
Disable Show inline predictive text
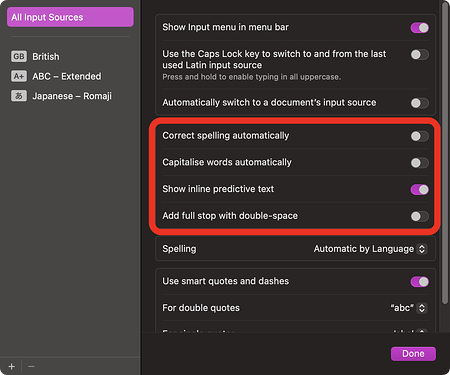pyautogui.click(x=420, y=190)
